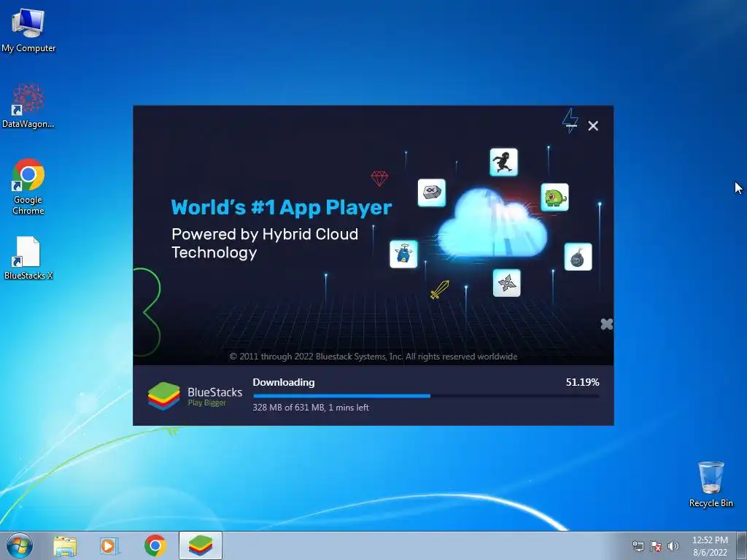This screenshot has height=560, width=747.
Task: Open the volume speaker tray icon
Action: point(673,546)
